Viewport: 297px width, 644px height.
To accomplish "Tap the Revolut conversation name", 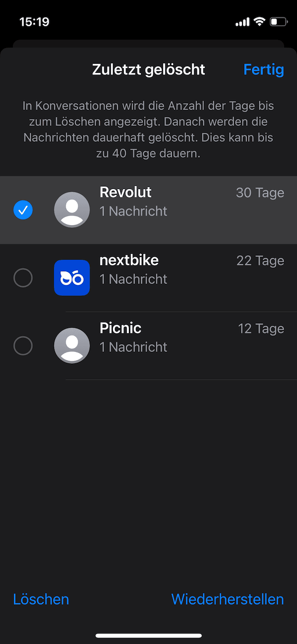I will click(126, 192).
